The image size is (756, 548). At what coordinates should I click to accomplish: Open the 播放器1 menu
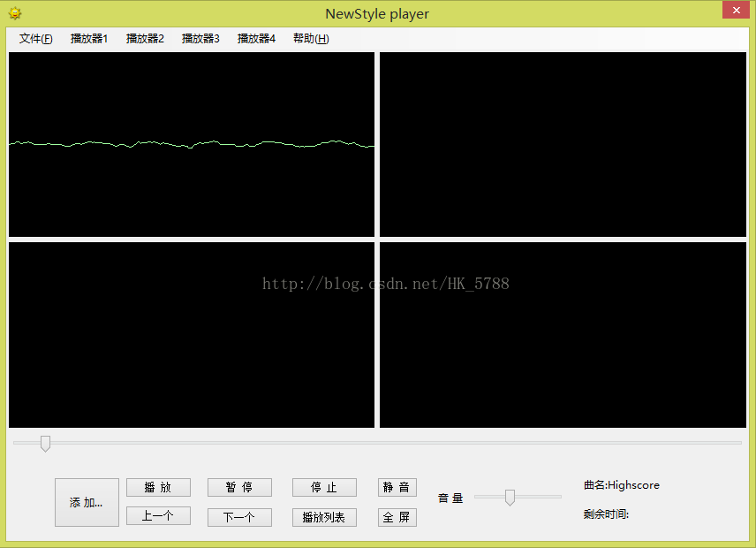[89, 39]
